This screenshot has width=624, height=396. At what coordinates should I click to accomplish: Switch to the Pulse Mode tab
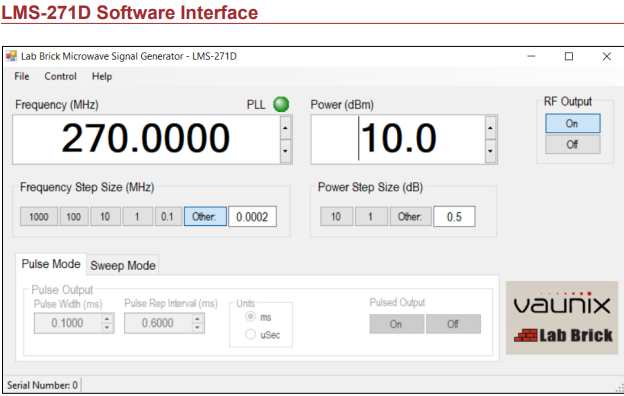point(51,264)
